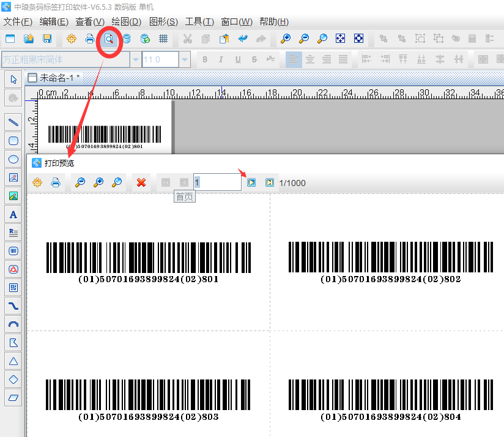
Task: Select the straight line drawing tool
Action: coord(13,122)
